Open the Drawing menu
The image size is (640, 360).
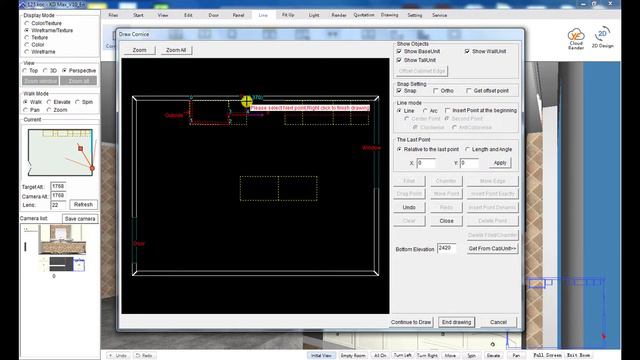389,15
